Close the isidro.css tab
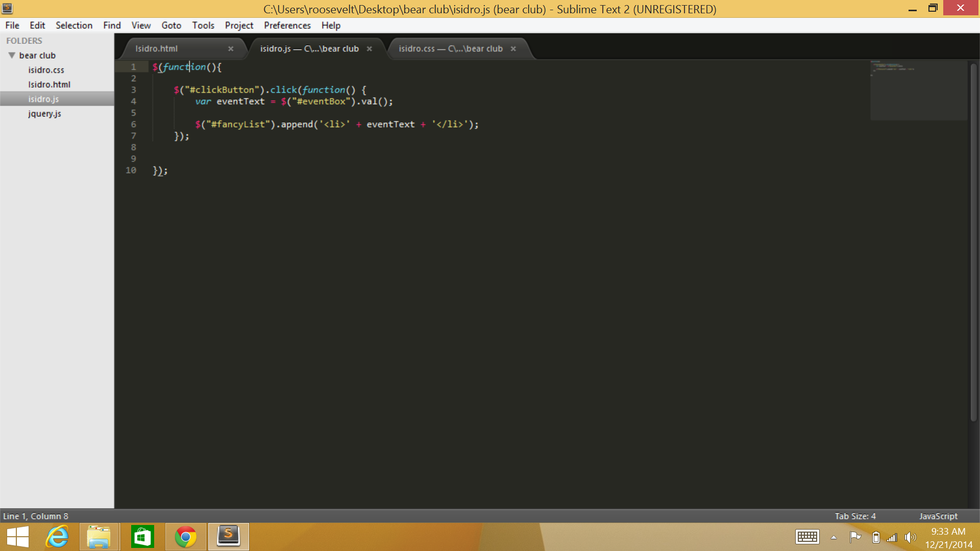Screen dimensions: 980x551 [513, 49]
